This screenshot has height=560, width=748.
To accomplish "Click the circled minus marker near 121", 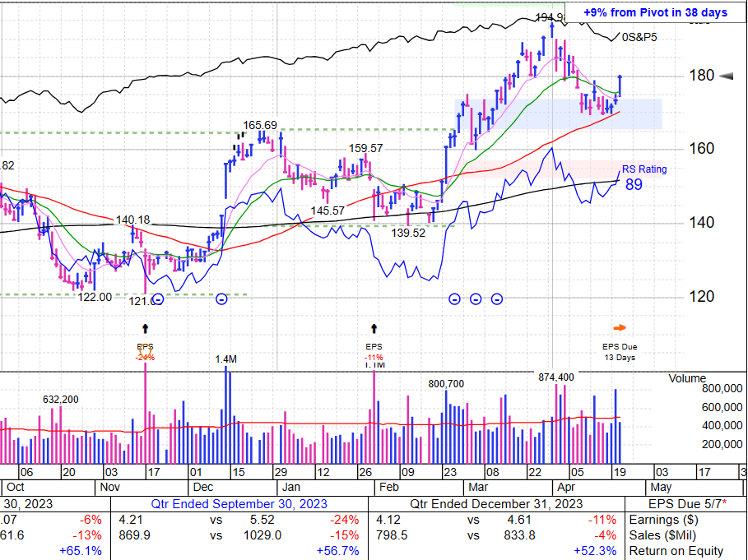I will [x=156, y=299].
